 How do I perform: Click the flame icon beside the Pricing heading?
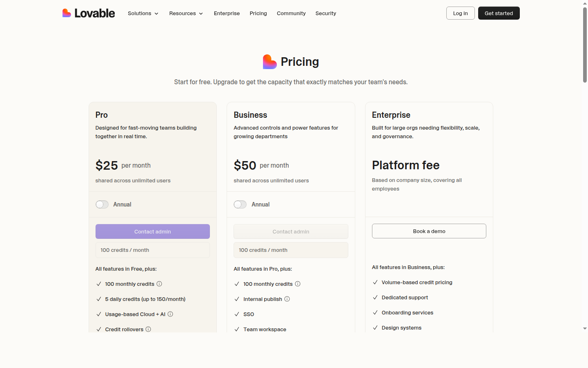(x=269, y=61)
